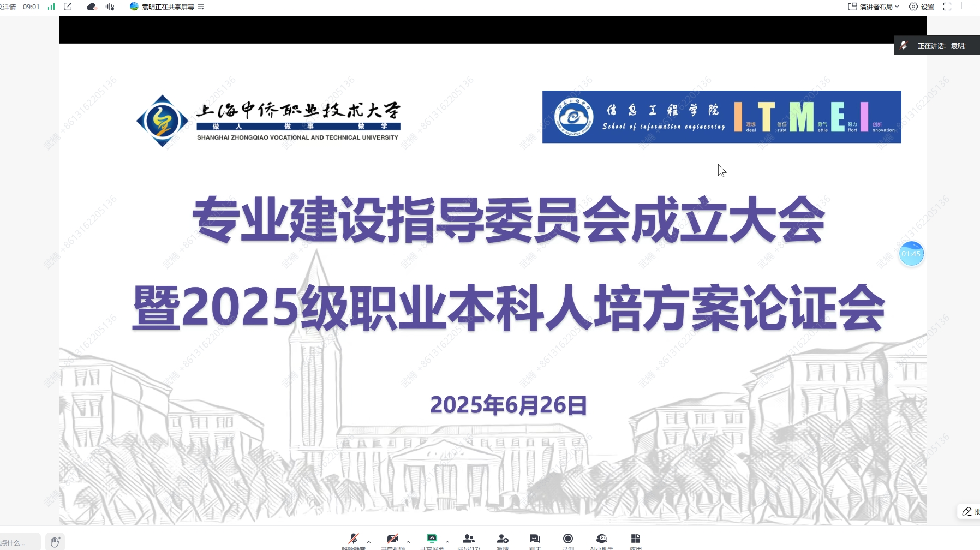Turn on the camera (开启视频)
The image size is (980, 550).
(392, 540)
